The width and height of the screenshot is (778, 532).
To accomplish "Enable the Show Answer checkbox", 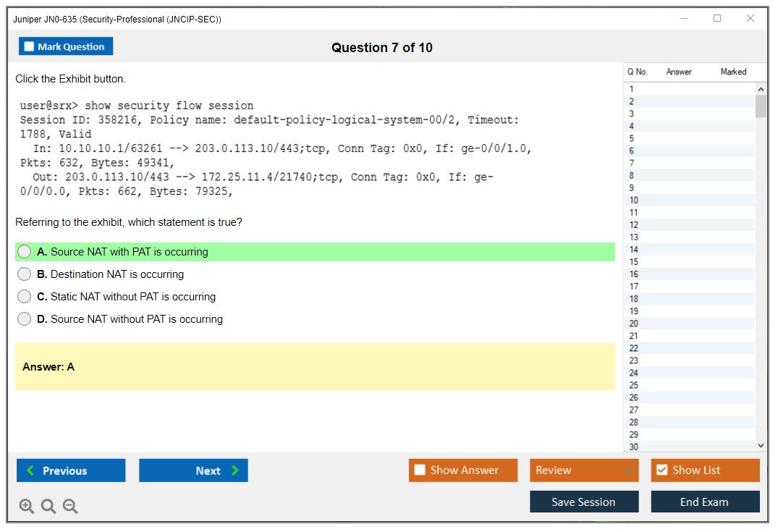I will coord(420,470).
